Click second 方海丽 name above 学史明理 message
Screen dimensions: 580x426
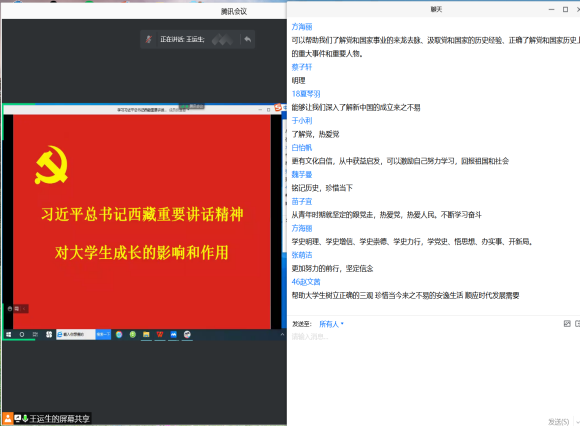302,228
